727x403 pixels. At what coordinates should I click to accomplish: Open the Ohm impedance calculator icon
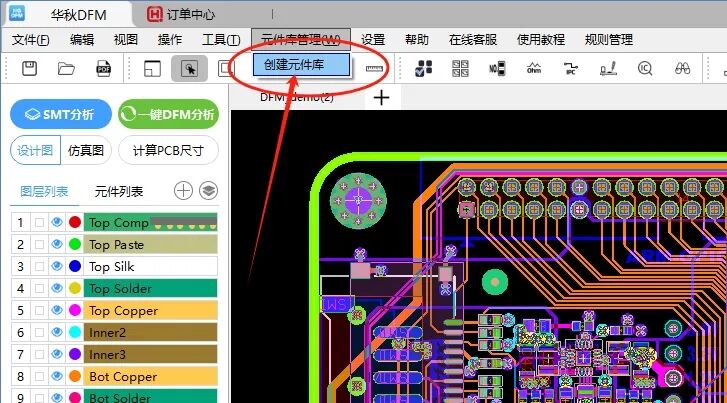(x=534, y=68)
